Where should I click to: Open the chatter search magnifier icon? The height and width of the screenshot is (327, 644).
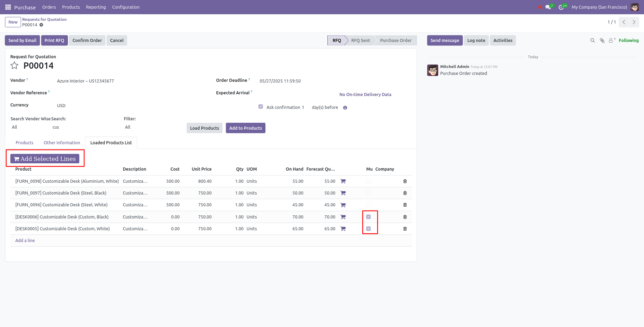coord(592,41)
